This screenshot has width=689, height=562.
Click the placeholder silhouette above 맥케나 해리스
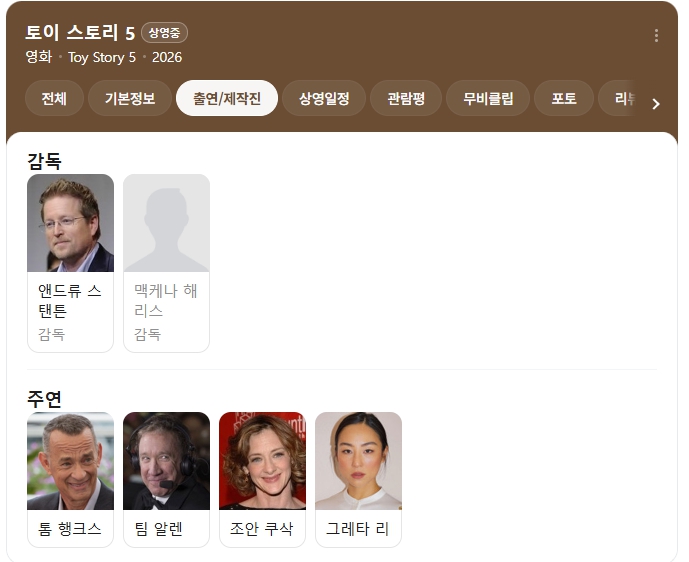tap(166, 223)
